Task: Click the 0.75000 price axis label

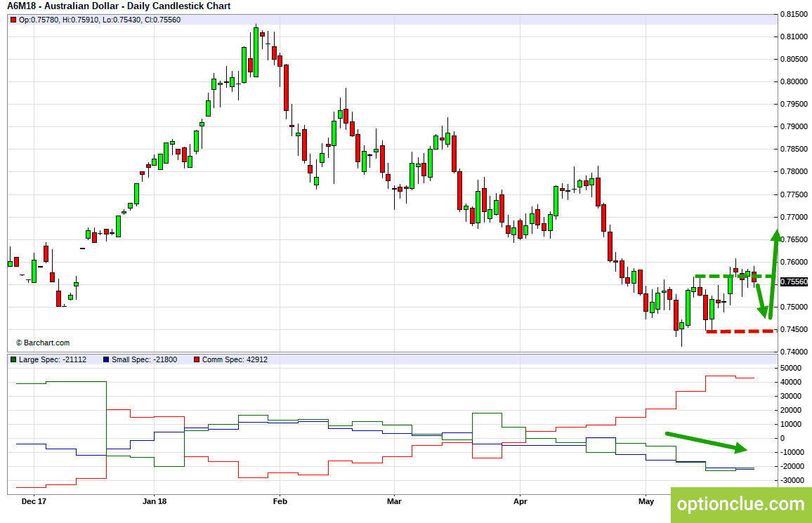Action: 794,307
